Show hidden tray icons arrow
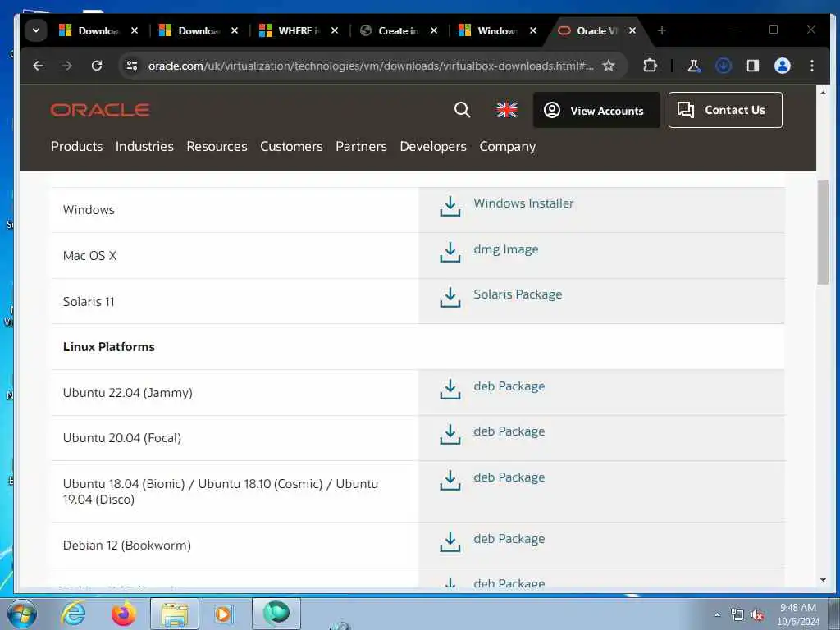The width and height of the screenshot is (840, 630). [717, 614]
